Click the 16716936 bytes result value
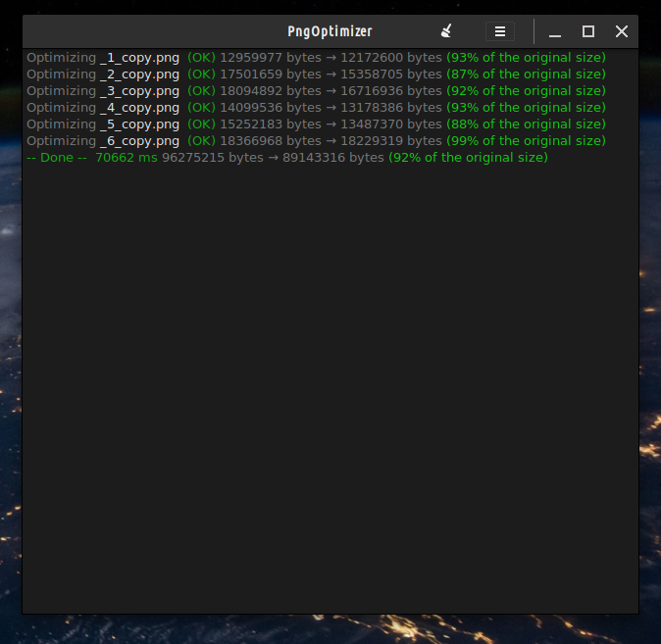Screen dimensions: 661x644 click(x=391, y=91)
